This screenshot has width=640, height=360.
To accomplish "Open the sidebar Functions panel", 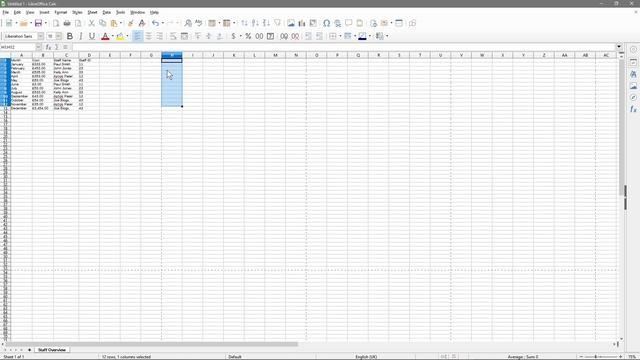I will coord(633,109).
